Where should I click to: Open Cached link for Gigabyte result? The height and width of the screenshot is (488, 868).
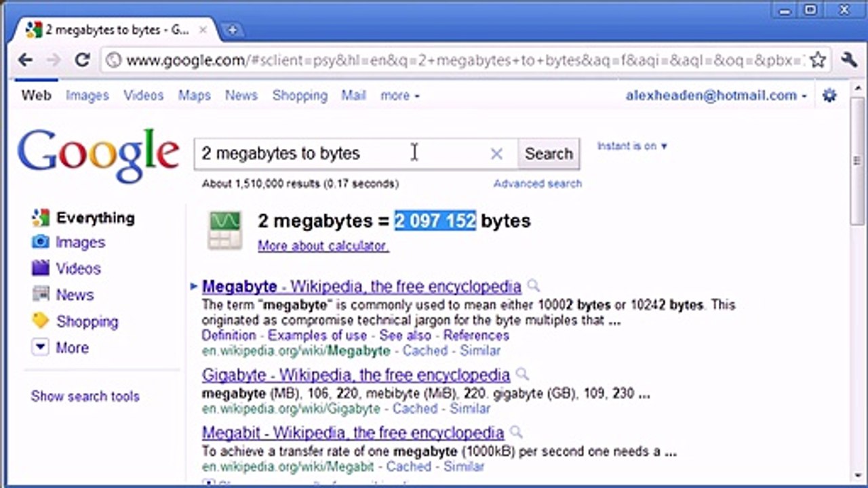tap(415, 409)
